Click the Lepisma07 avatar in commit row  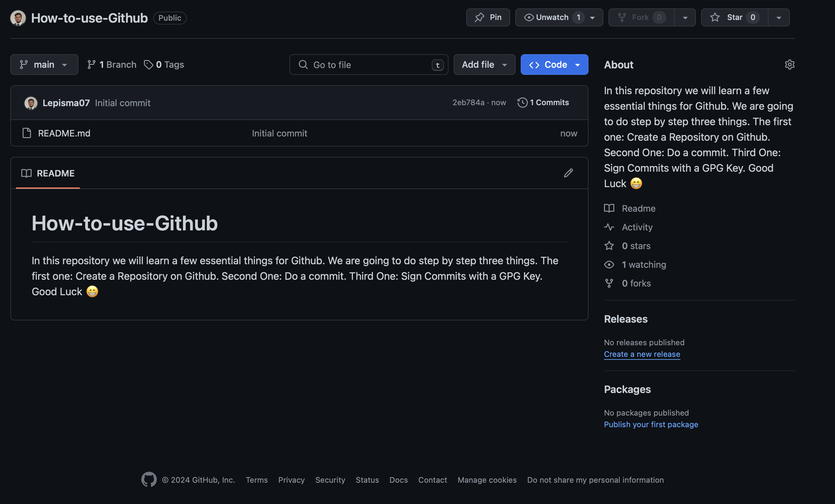pos(31,103)
